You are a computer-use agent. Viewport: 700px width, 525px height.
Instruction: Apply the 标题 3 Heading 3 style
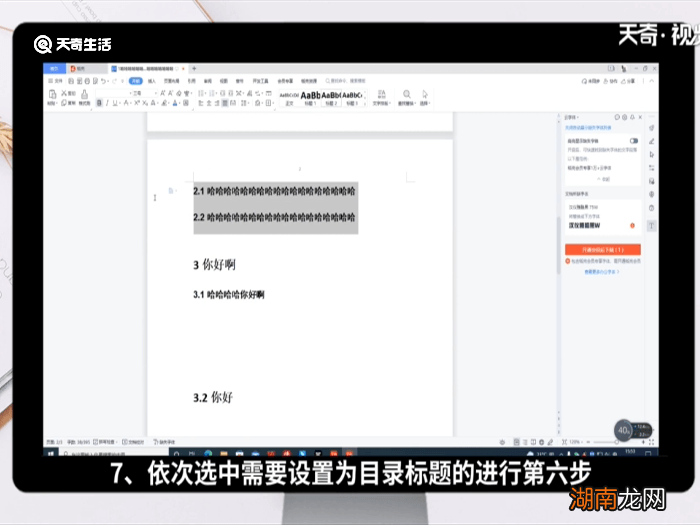coord(352,99)
